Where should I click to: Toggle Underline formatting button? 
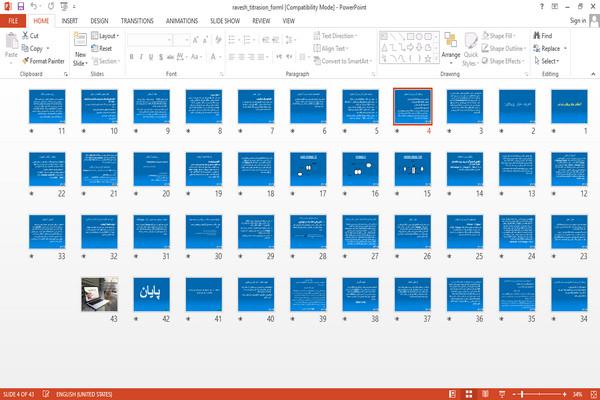(151, 57)
